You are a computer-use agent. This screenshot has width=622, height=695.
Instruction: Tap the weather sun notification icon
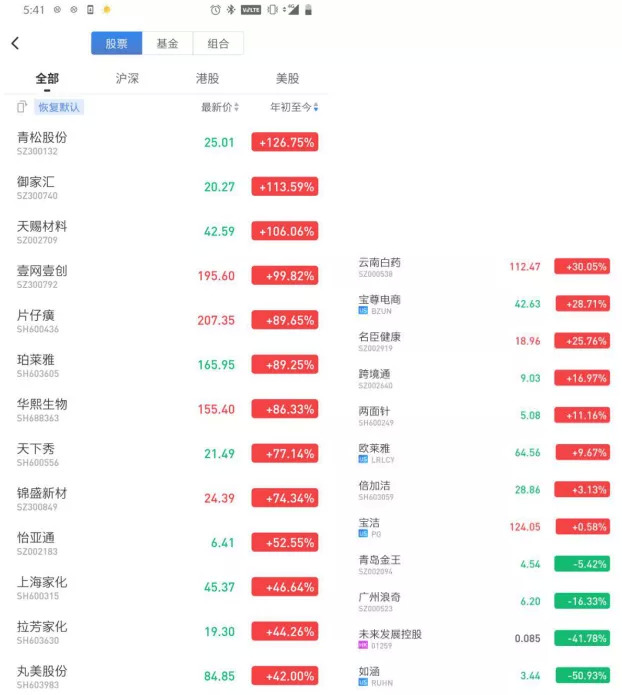[x=106, y=10]
